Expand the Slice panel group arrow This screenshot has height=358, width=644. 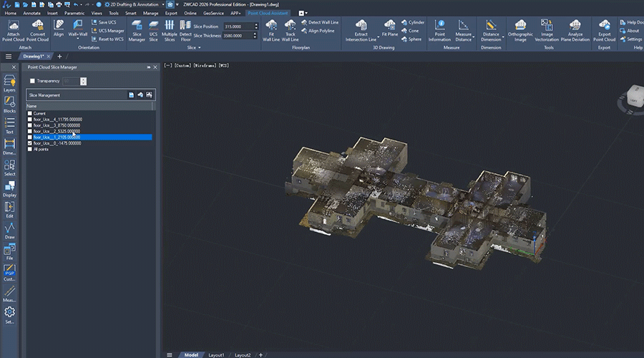click(200, 48)
